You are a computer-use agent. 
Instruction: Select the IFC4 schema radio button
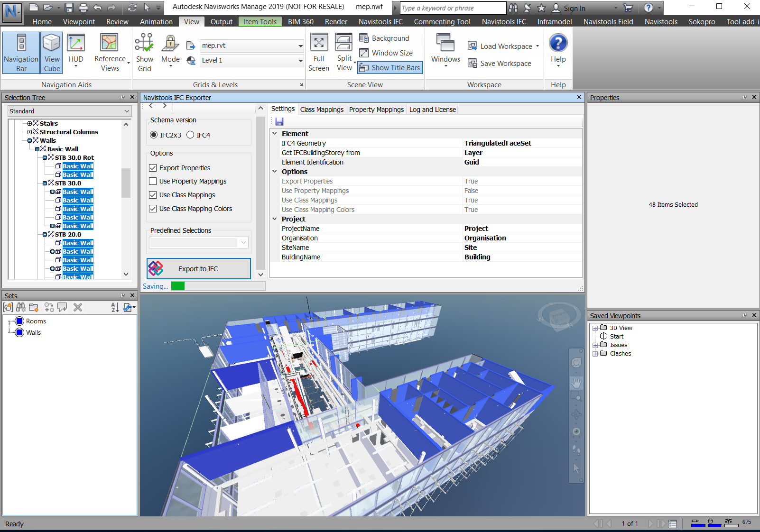click(x=190, y=135)
